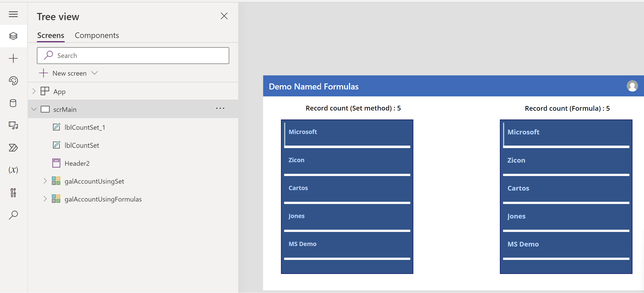Open scrMain more options ellipsis
The height and width of the screenshot is (293, 644).
220,108
